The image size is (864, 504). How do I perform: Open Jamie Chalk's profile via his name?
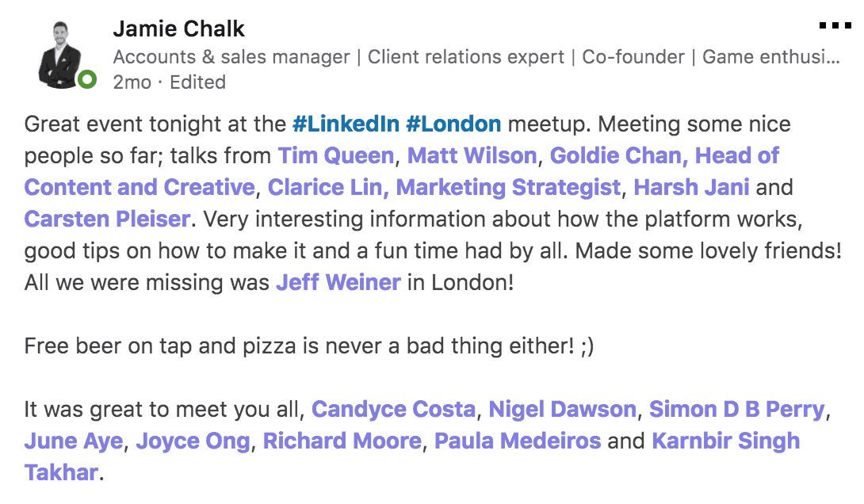click(x=178, y=29)
